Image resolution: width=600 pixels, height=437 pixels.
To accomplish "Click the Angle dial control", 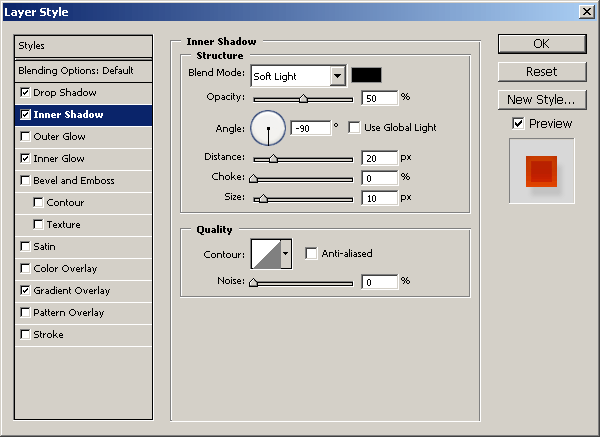I will pyautogui.click(x=268, y=128).
